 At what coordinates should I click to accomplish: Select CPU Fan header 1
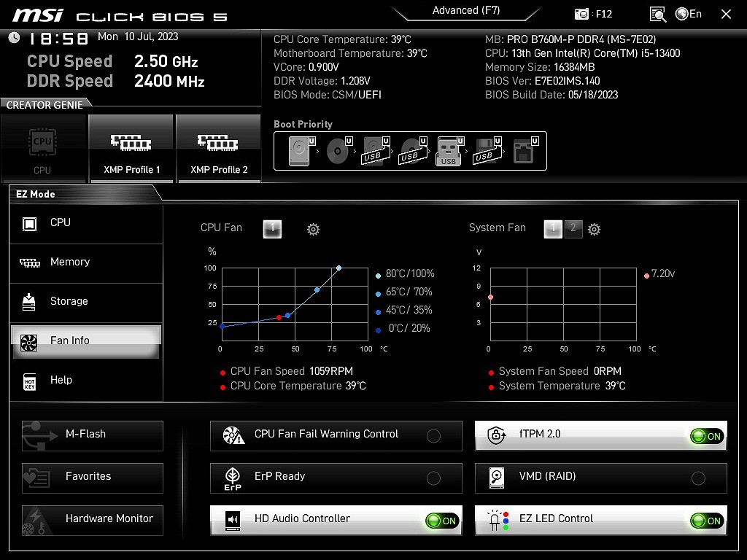point(273,229)
